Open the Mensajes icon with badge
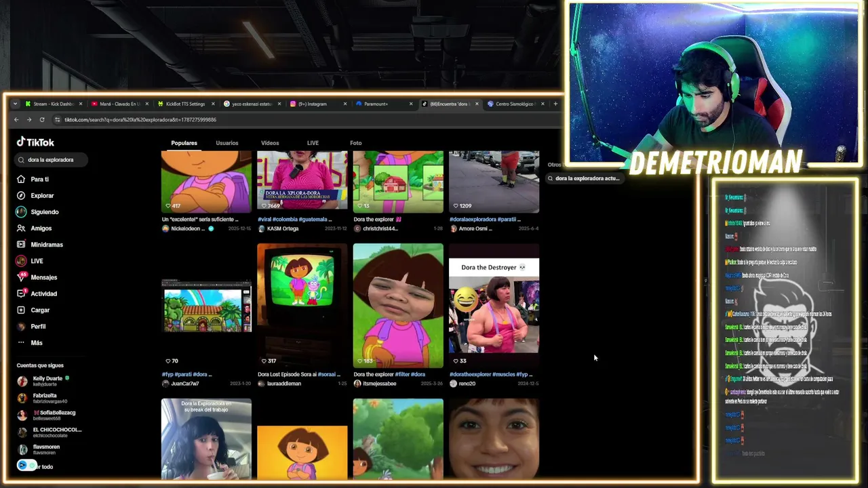 click(x=21, y=277)
